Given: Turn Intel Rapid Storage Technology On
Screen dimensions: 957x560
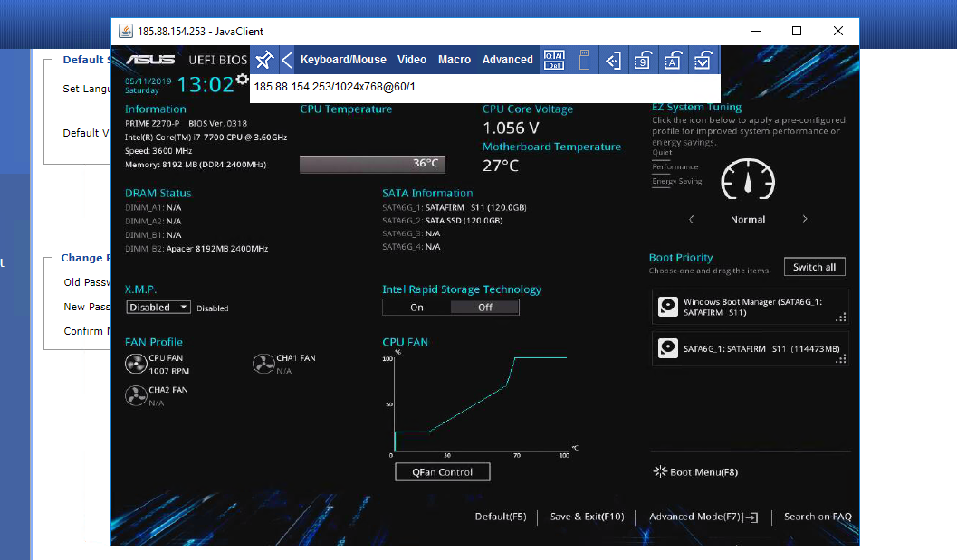Looking at the screenshot, I should pos(416,308).
